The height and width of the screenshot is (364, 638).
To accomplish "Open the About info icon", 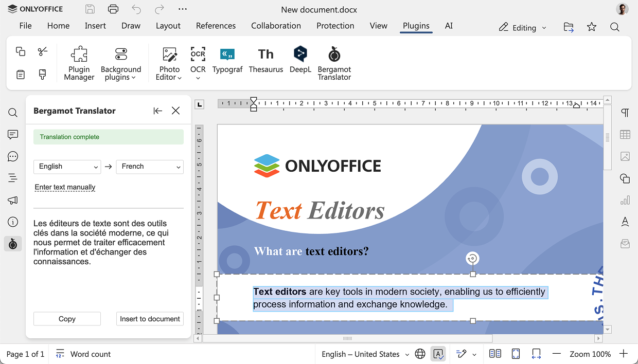I will pyautogui.click(x=13, y=222).
